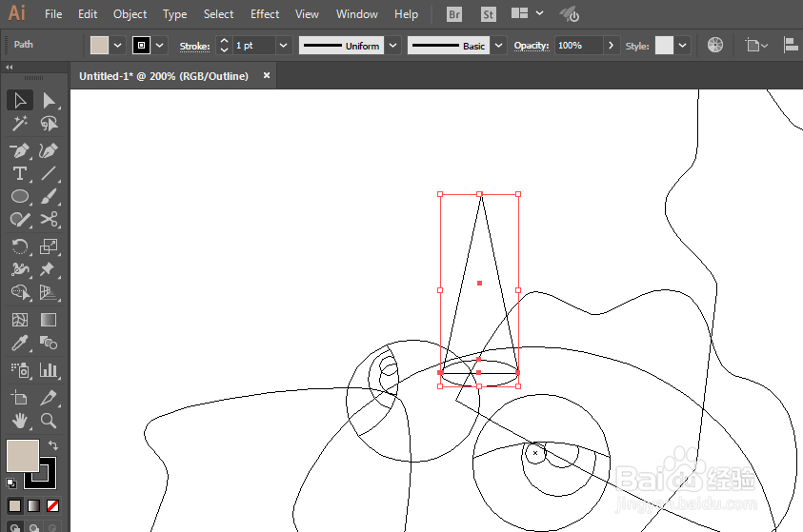803x532 pixels.
Task: Open stroke color dropdown in control bar
Action: [160, 46]
